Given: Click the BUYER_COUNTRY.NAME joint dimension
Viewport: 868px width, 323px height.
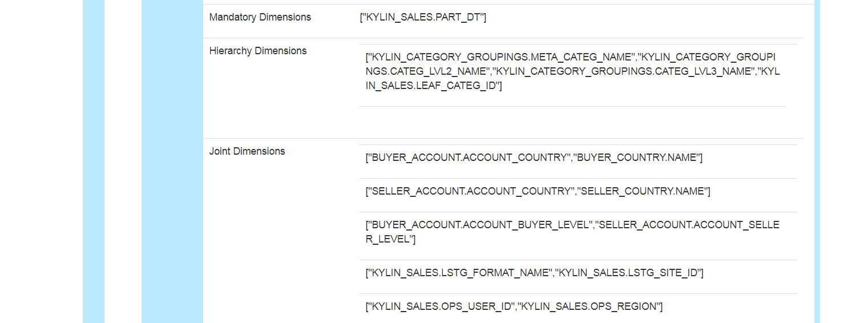Looking at the screenshot, I should coord(637,158).
